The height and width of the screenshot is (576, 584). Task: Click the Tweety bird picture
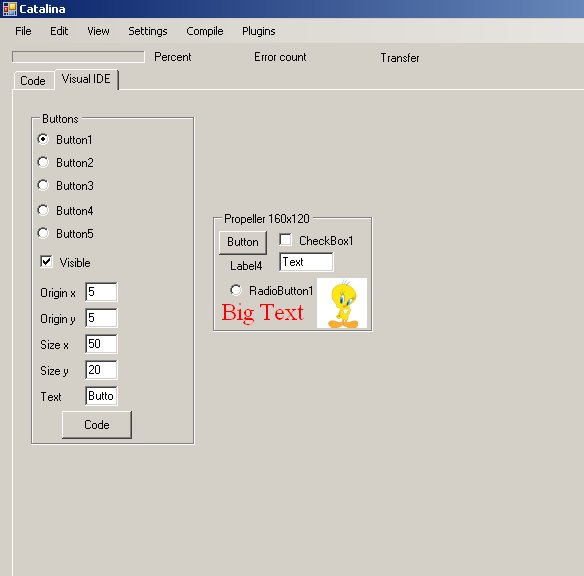pyautogui.click(x=342, y=303)
